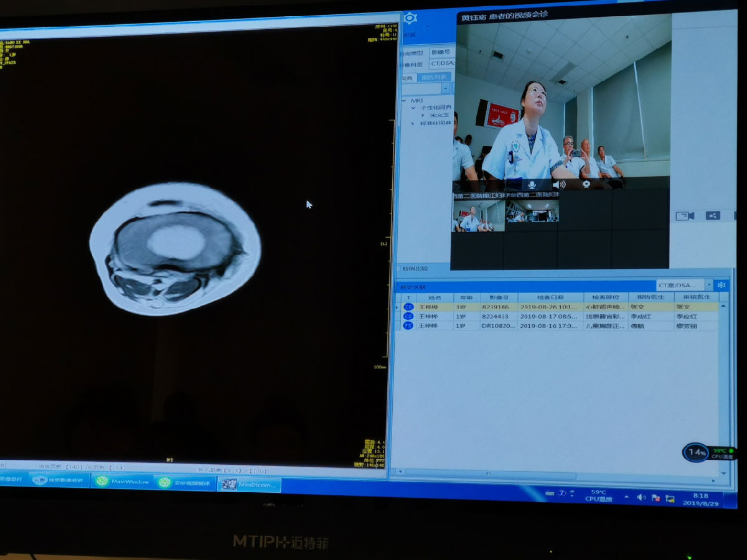Click the blue type icon for record 8224433
Image resolution: width=747 pixels, height=560 pixels.
(x=408, y=316)
